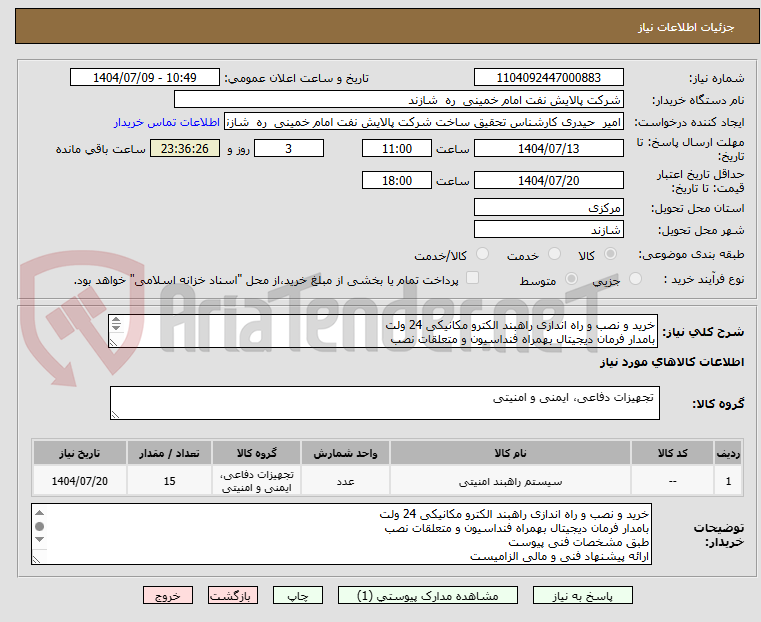Click the توضیحات خریدار text area
761x622 pixels.
coord(342,534)
